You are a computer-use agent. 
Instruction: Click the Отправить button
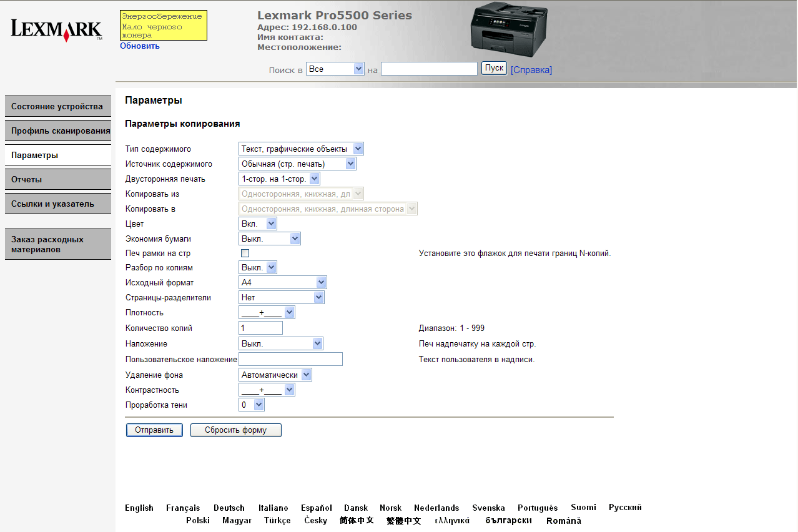[154, 430]
